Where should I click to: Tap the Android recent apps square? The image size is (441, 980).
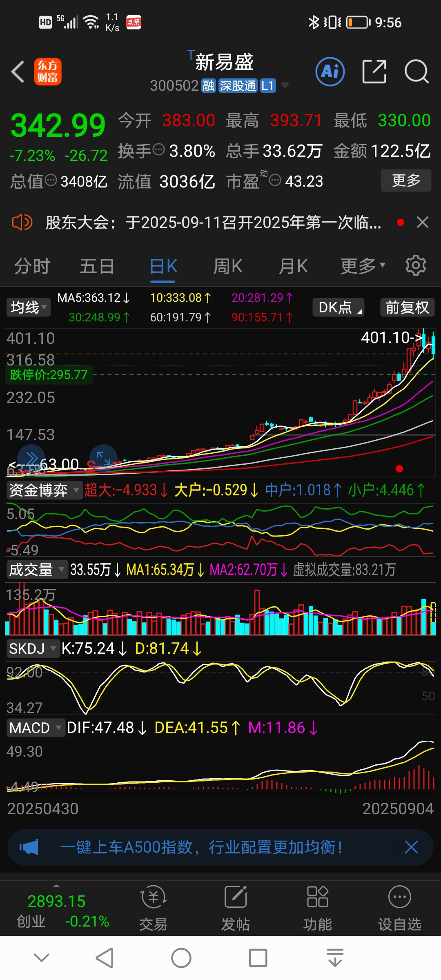tap(258, 958)
